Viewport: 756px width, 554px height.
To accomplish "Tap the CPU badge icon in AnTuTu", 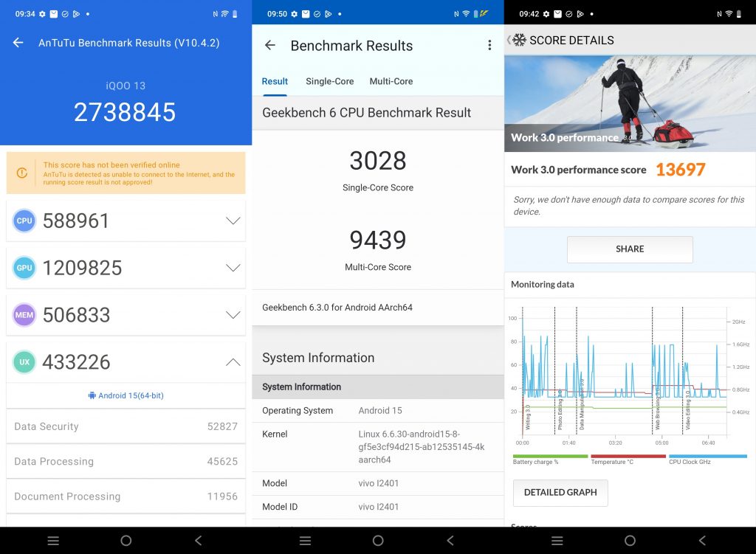I will click(x=24, y=221).
